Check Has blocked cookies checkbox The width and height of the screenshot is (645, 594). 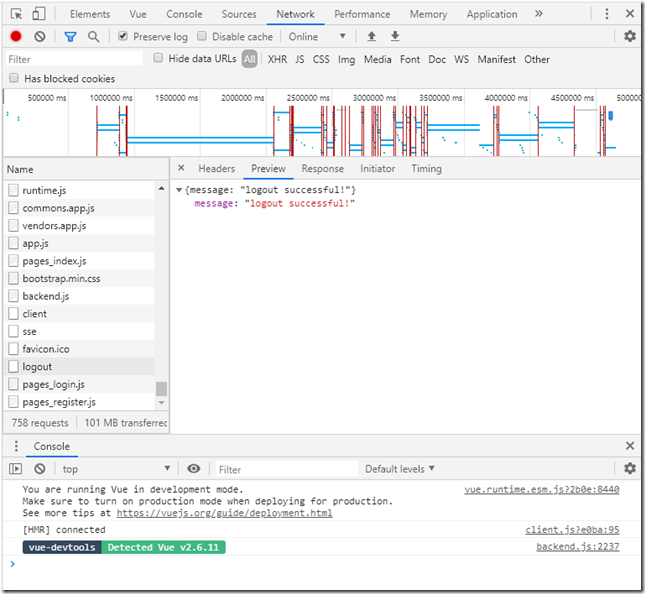pyautogui.click(x=14, y=78)
